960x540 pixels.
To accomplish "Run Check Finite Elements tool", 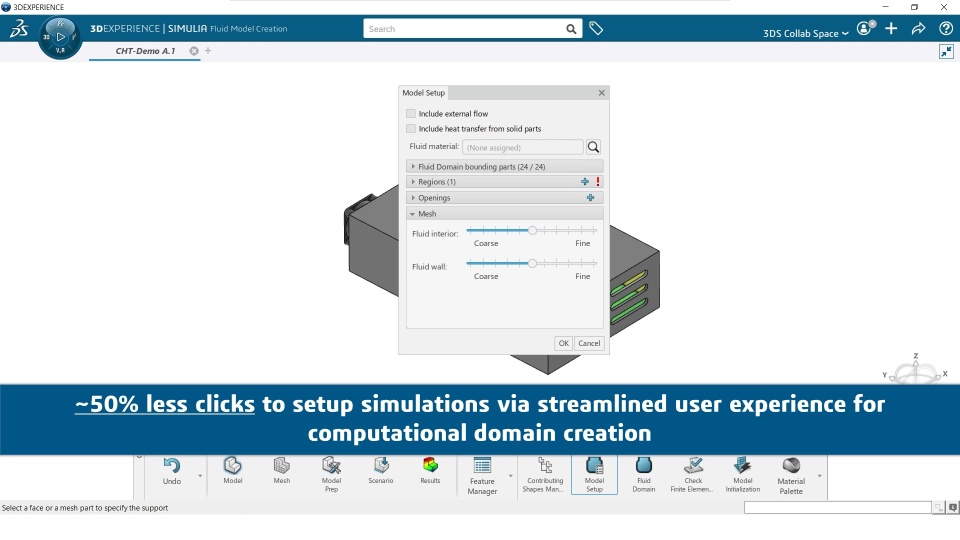I will 692,474.
